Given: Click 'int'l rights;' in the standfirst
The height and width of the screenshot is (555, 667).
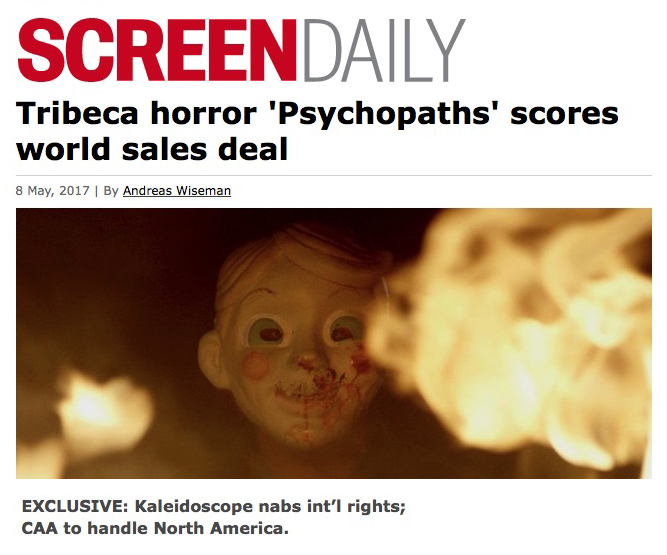Looking at the screenshot, I should click(x=361, y=507).
